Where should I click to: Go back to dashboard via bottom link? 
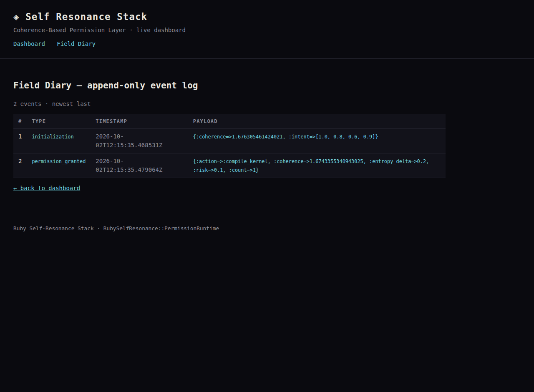(47, 188)
